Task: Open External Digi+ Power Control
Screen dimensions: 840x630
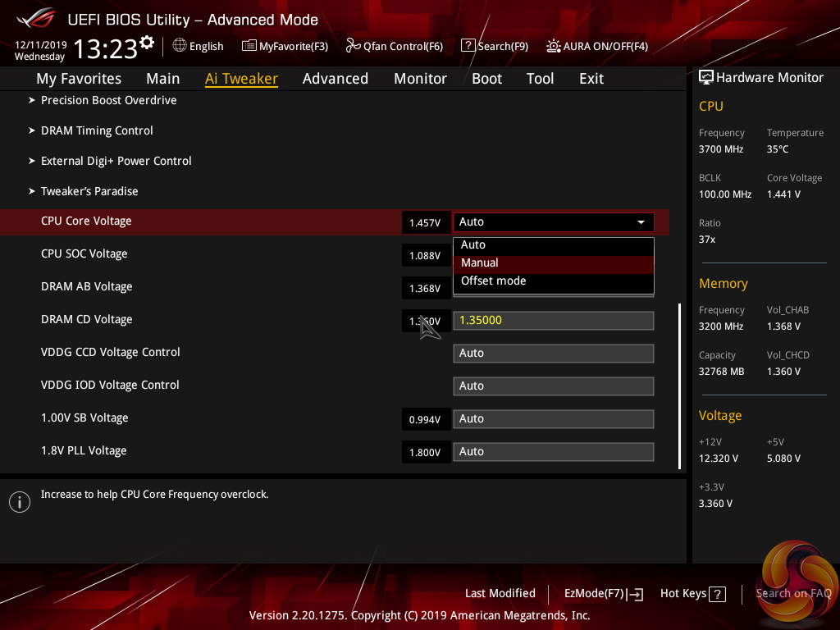Action: click(x=116, y=161)
